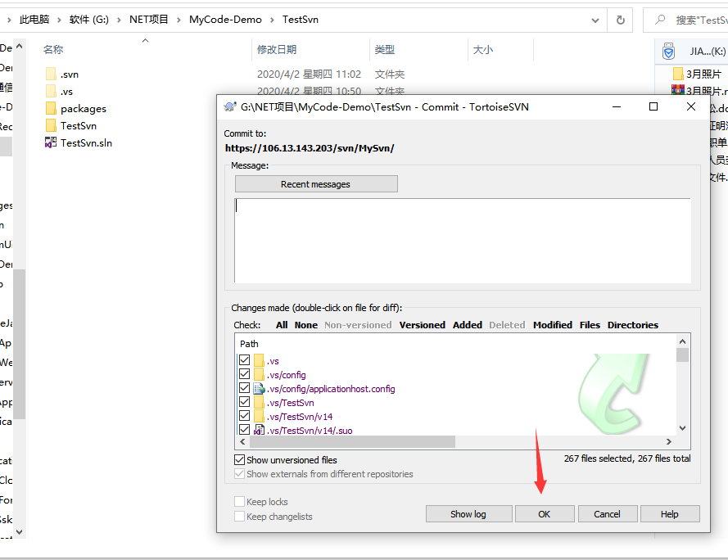Click vertical scrollbar thumb in changes list
The width and height of the screenshot is (728, 560).
pyautogui.click(x=682, y=355)
